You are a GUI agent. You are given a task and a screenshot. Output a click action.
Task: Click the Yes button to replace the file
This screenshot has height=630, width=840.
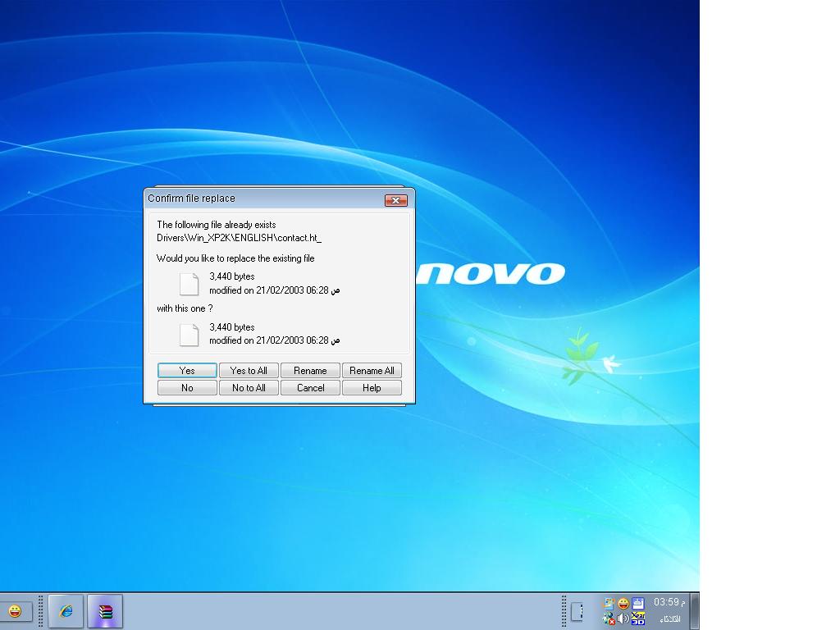(187, 370)
